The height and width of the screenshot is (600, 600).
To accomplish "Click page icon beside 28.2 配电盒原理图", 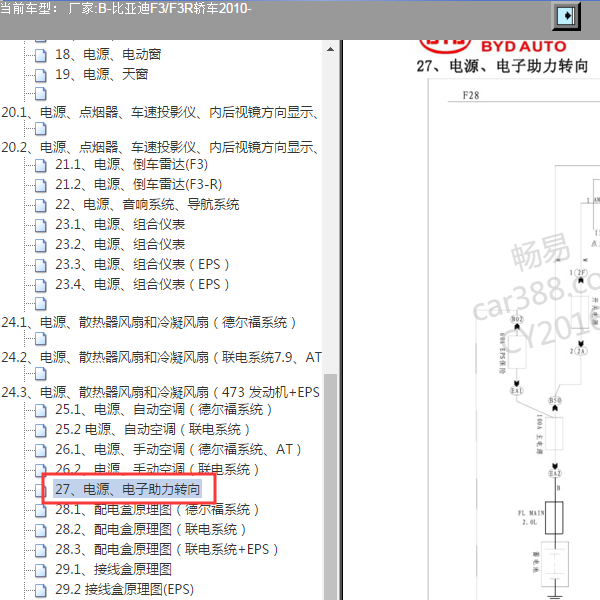I will (x=41, y=530).
